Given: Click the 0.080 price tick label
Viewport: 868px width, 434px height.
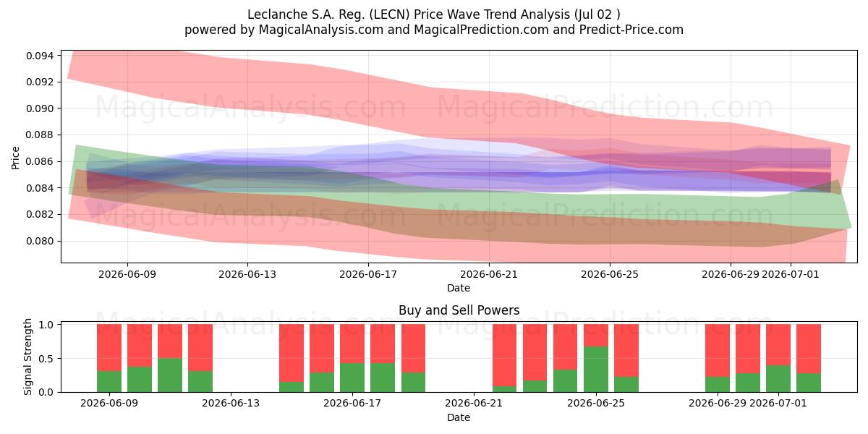Looking at the screenshot, I should [x=41, y=241].
